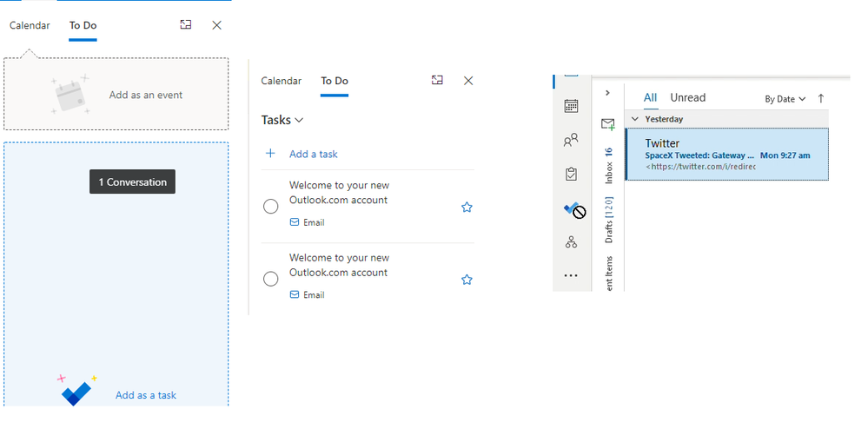Viewport: 868px width, 429px height.
Task: Star the first Welcome task
Action: tap(467, 207)
